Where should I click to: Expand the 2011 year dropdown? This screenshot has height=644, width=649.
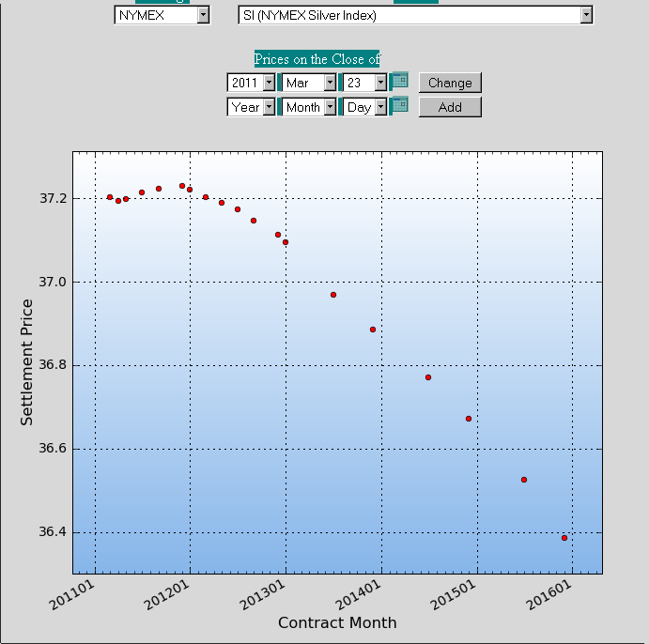251,83
